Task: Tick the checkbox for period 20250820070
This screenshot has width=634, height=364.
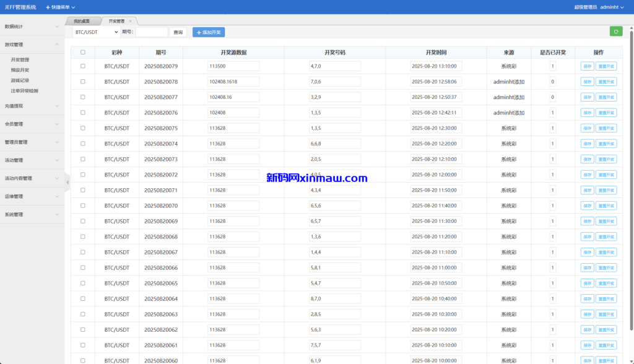Action: click(83, 206)
